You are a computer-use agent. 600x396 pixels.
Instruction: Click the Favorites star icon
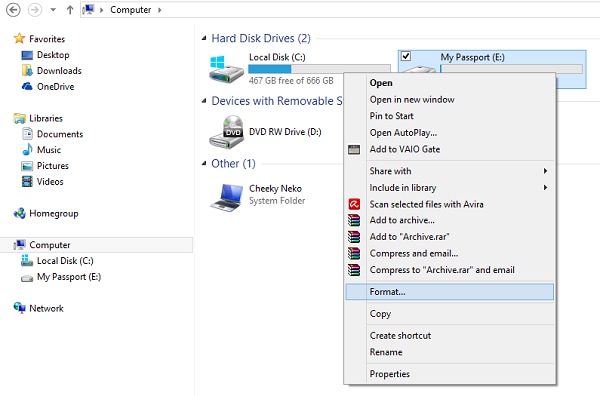[19, 39]
